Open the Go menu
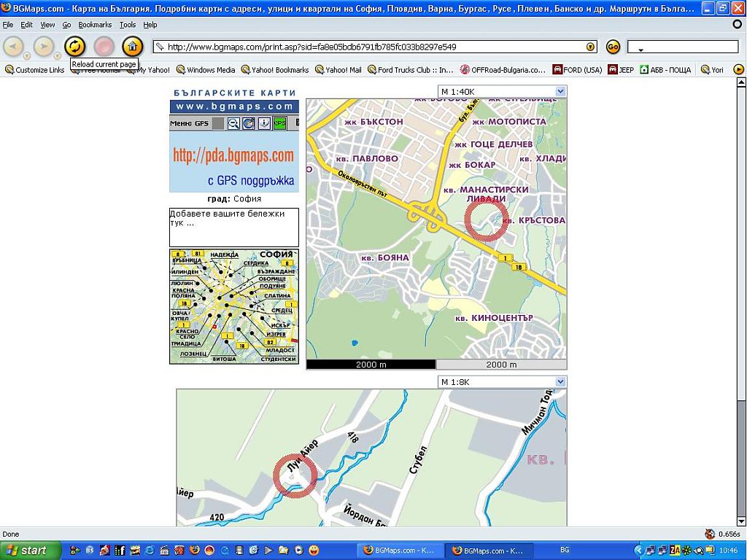Image resolution: width=747 pixels, height=560 pixels. (66, 25)
